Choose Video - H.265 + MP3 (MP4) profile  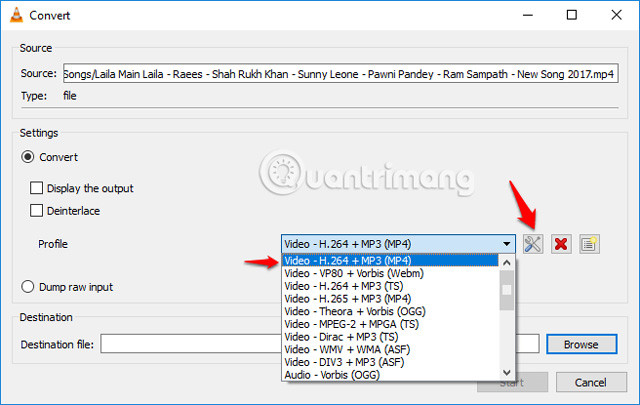390,298
